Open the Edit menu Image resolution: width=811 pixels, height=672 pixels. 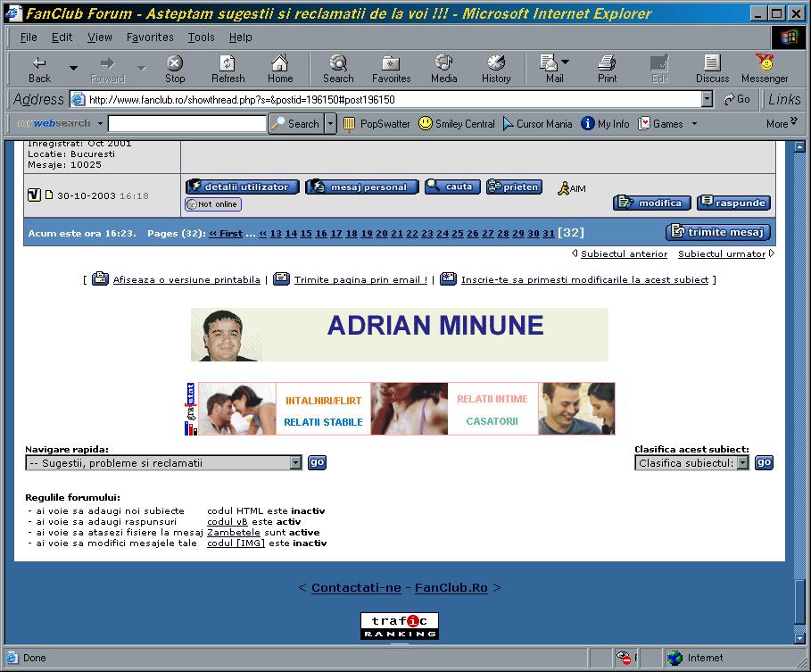62,37
